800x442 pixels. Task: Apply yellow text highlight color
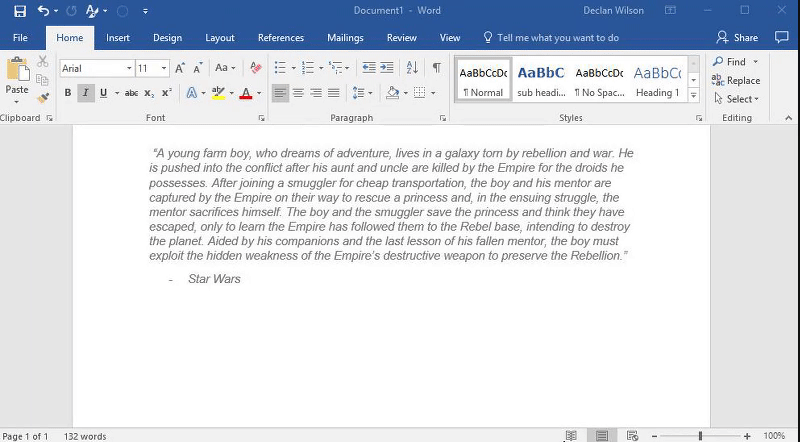(x=218, y=93)
